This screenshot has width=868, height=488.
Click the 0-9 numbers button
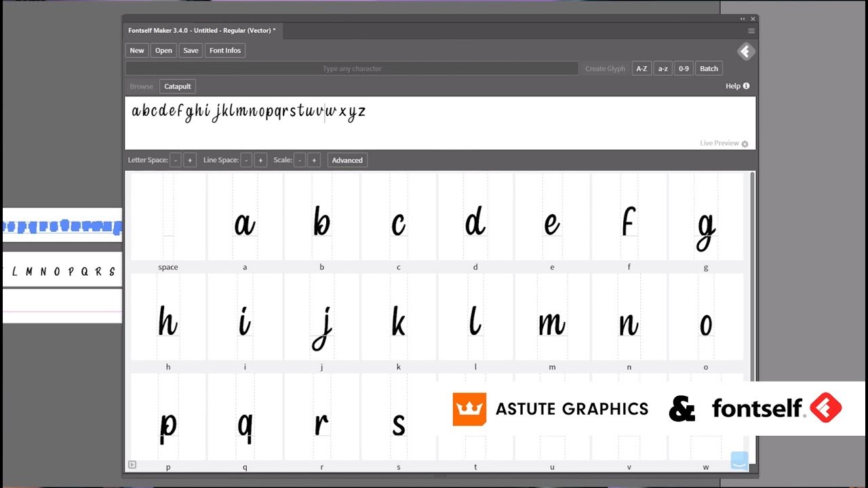(x=684, y=68)
